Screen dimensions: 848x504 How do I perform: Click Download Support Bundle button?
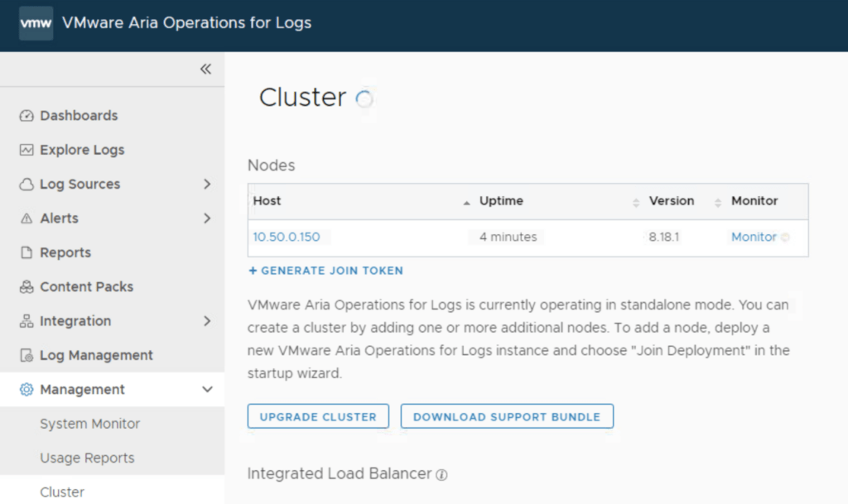coord(506,417)
